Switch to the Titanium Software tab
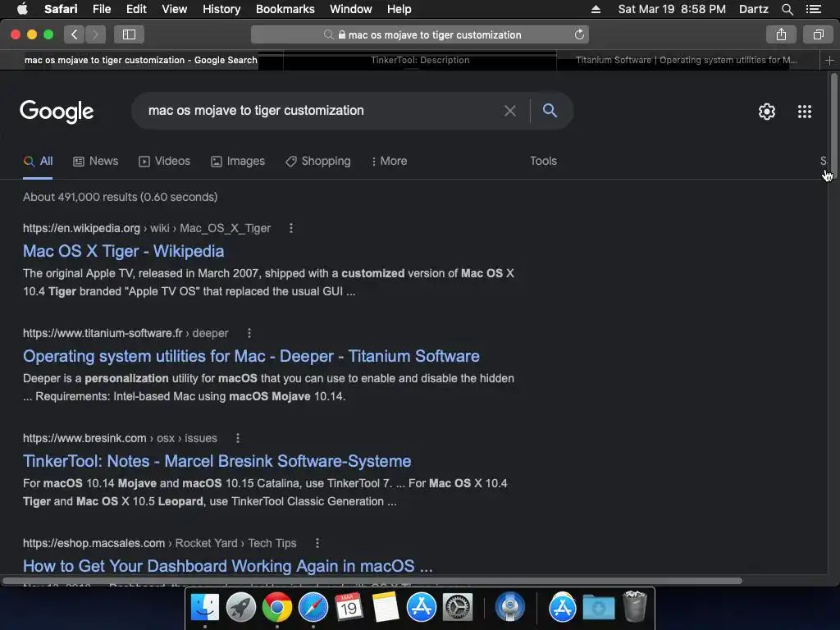The width and height of the screenshot is (840, 630). [687, 60]
